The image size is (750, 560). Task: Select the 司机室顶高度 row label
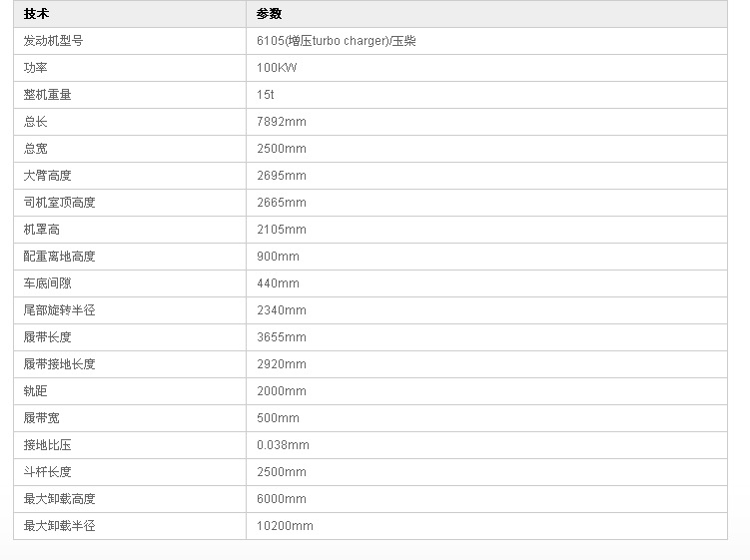click(x=59, y=203)
